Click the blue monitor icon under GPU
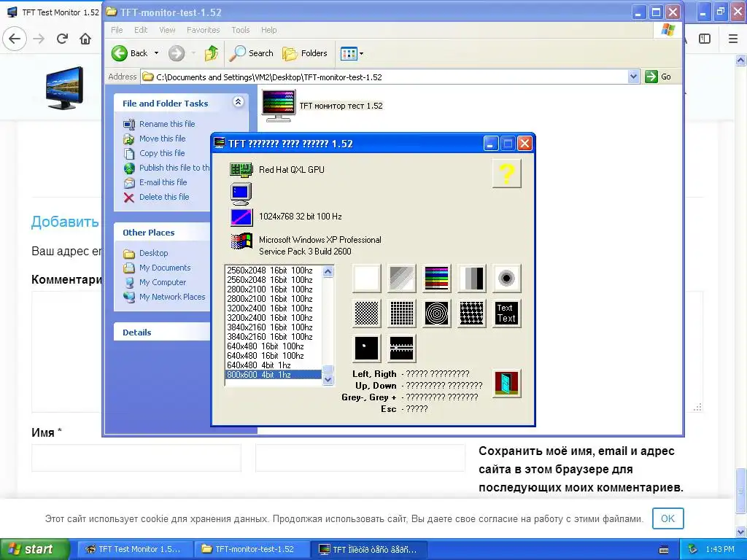The width and height of the screenshot is (747, 560). coord(241,194)
